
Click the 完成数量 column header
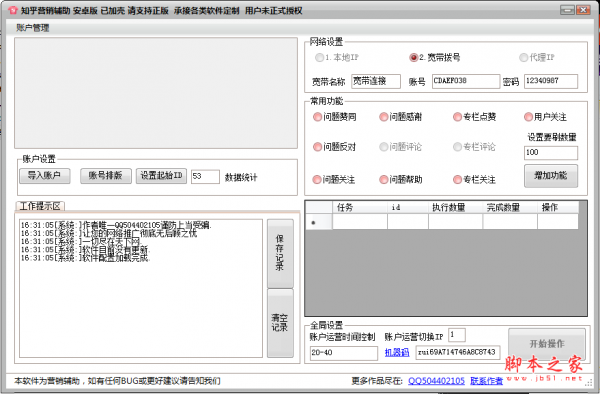(x=510, y=207)
